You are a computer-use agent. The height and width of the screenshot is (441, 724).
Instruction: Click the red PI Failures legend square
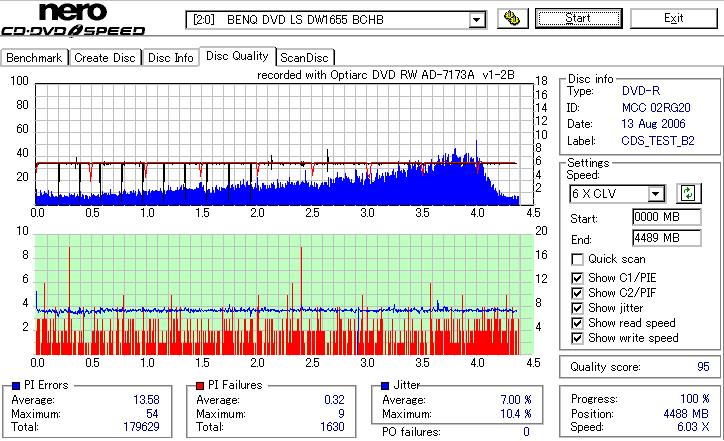(200, 385)
